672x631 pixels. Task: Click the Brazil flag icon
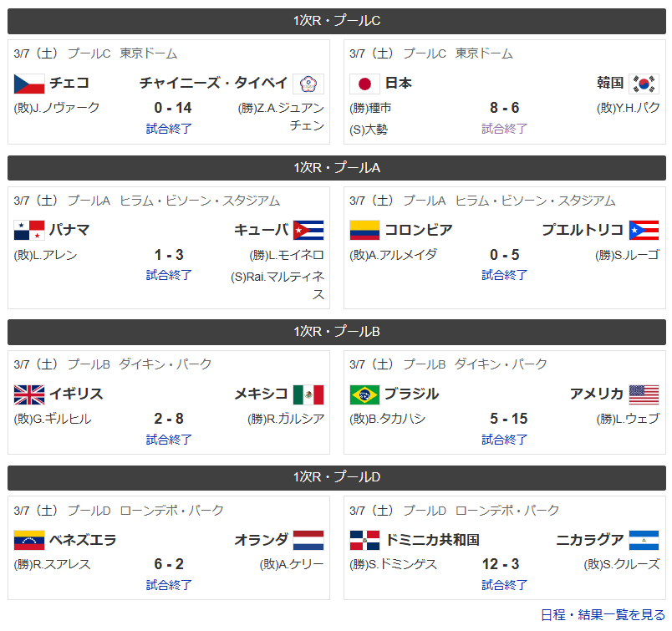click(x=364, y=394)
